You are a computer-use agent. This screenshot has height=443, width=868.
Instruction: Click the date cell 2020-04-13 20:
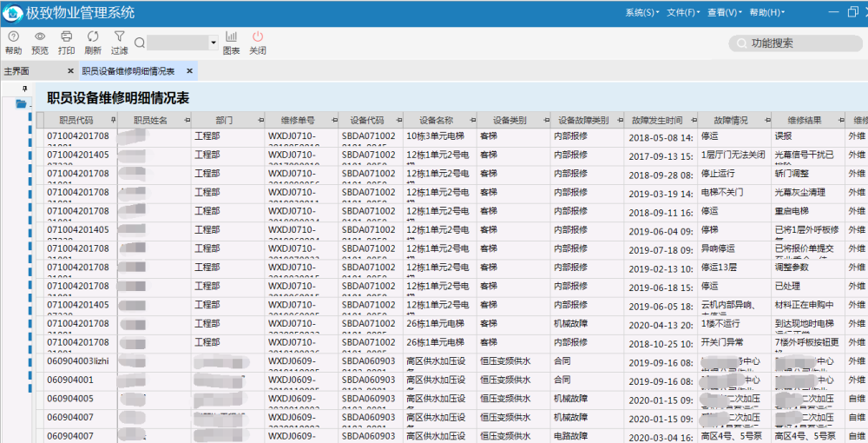pos(661,325)
